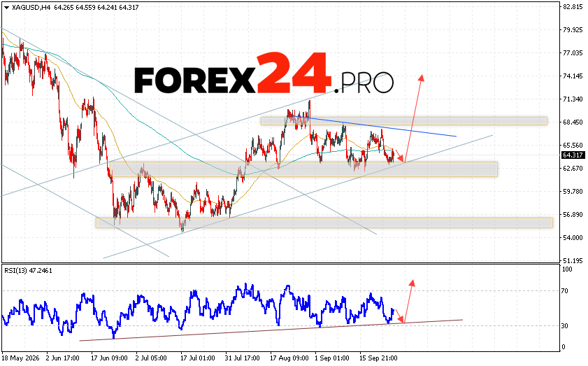Image resolution: width=588 pixels, height=366 pixels.
Task: Click the RSI scale value 70
Action: 565,291
